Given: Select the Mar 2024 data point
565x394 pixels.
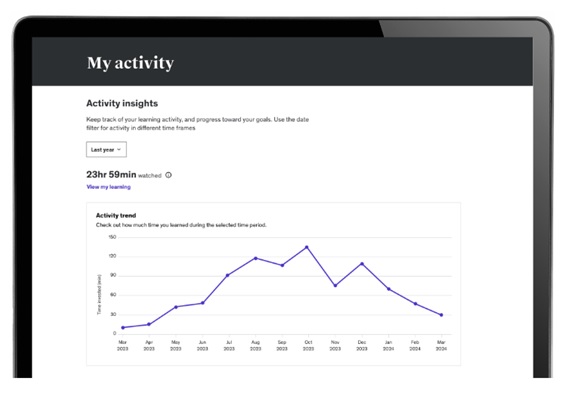Looking at the screenshot, I should [441, 315].
